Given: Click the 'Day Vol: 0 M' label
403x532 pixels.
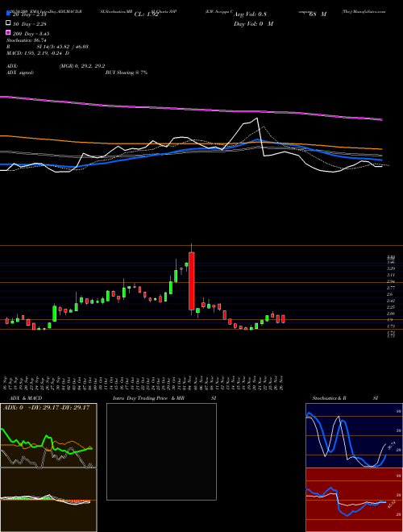Looking at the screenshot, I should [253, 24].
